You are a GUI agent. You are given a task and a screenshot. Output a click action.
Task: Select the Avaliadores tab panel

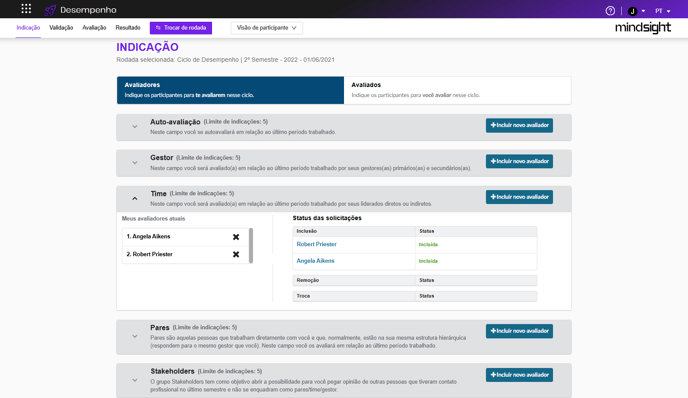click(230, 90)
